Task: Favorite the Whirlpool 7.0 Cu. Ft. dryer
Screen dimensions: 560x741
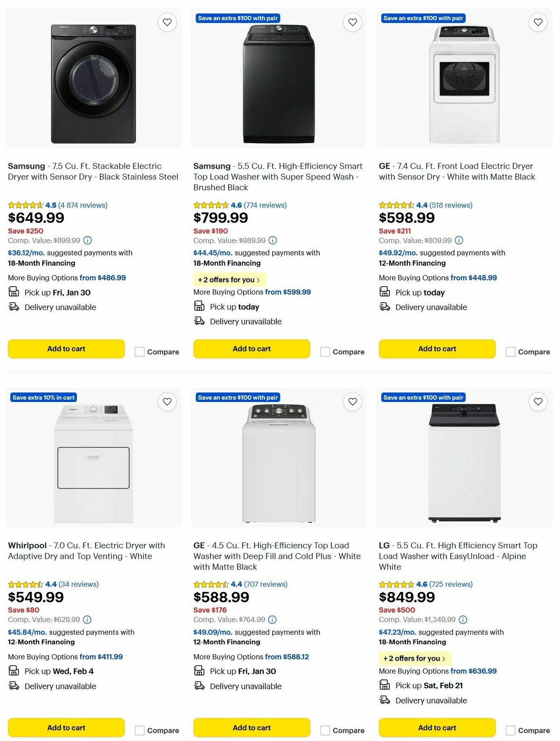Action: pyautogui.click(x=167, y=401)
